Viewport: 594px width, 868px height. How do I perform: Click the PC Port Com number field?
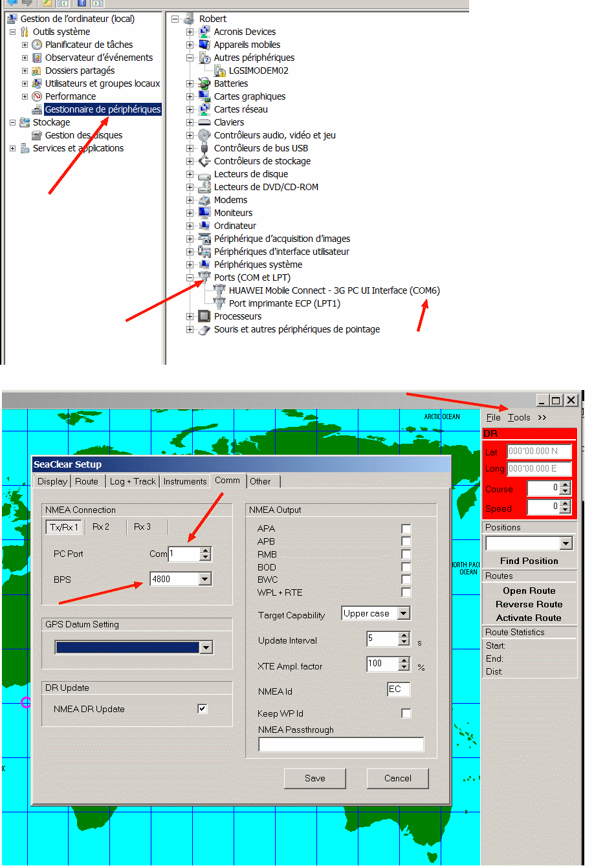coord(184,554)
